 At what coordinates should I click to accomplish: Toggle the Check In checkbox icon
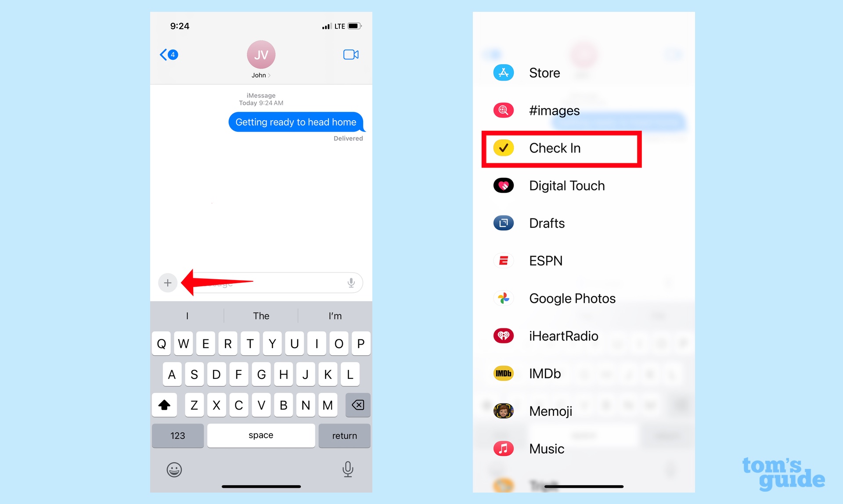pyautogui.click(x=504, y=148)
